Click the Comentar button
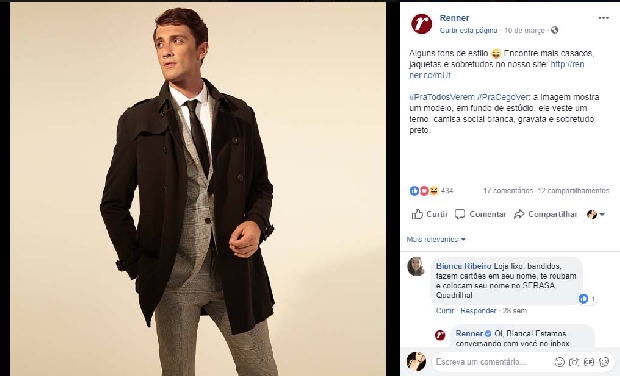The height and width of the screenshot is (376, 620). click(x=480, y=214)
